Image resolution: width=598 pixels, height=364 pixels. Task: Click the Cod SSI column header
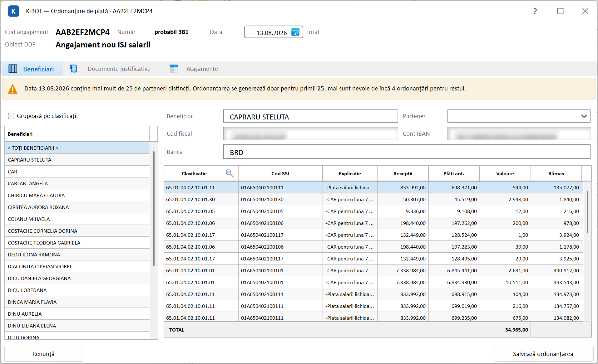tap(280, 173)
